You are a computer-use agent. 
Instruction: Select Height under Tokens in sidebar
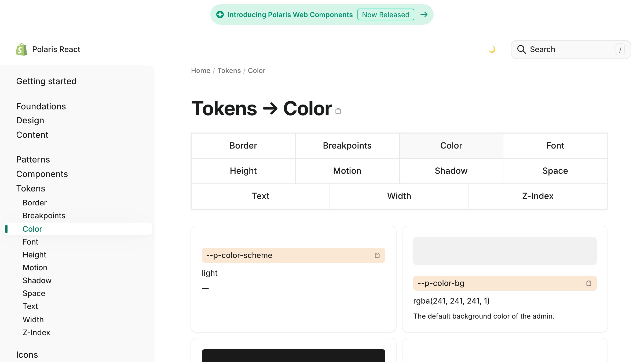(34, 255)
